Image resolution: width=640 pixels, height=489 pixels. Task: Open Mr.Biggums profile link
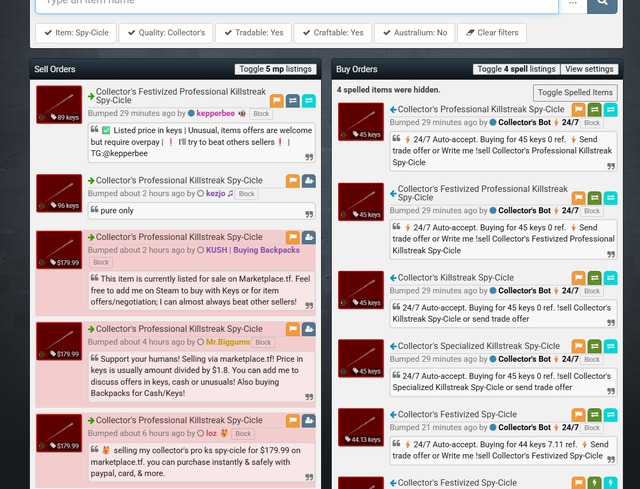pos(228,342)
